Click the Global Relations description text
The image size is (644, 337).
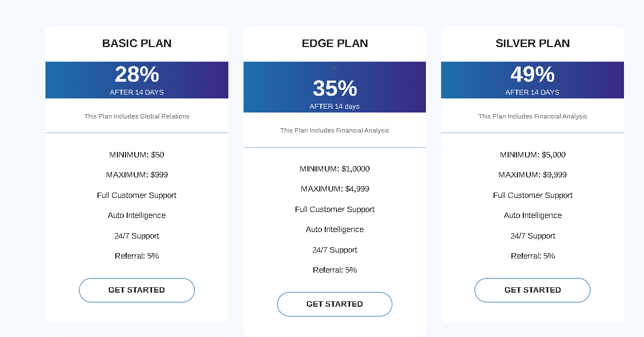[x=136, y=116]
